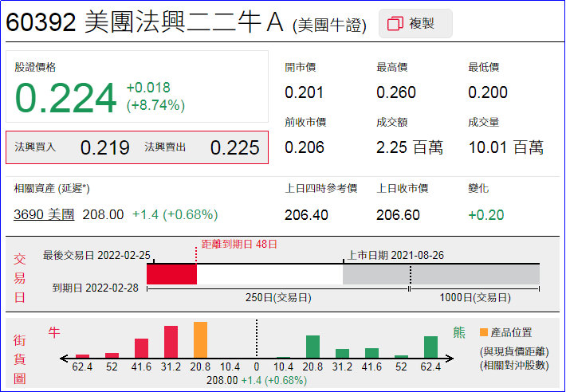Viewport: 566px width, 392px height.
Task: Click the 牛 bull label in chart
Action: click(53, 331)
